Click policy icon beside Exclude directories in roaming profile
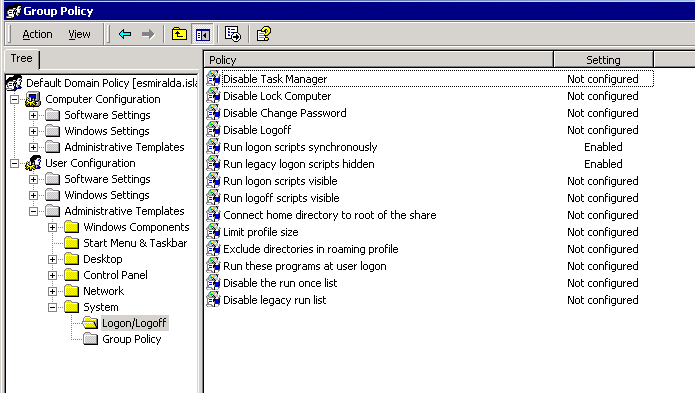 213,249
